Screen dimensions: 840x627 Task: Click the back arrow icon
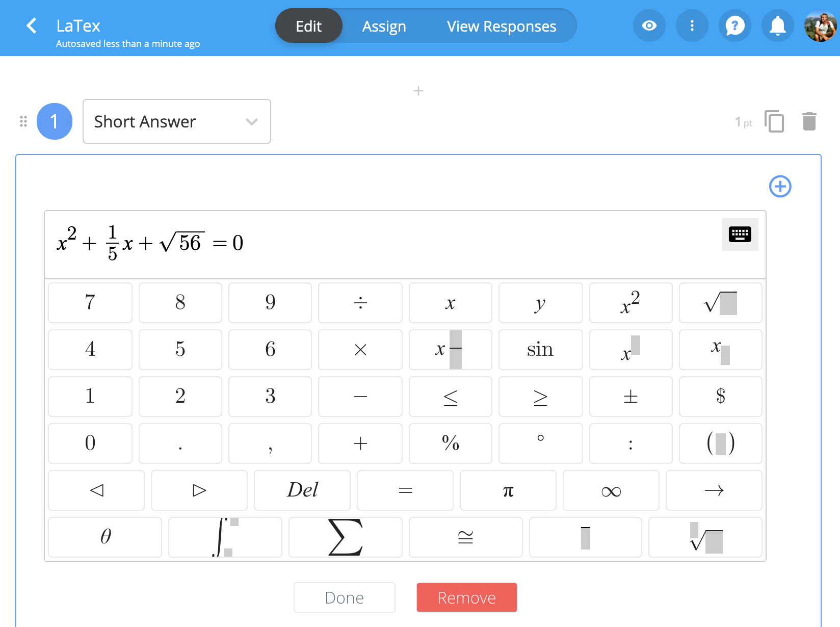32,25
